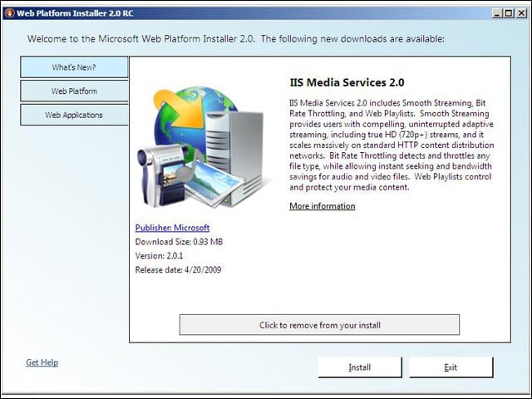This screenshot has height=399, width=532.
Task: Click the Release date: 4/20/2009 text
Action: point(178,269)
